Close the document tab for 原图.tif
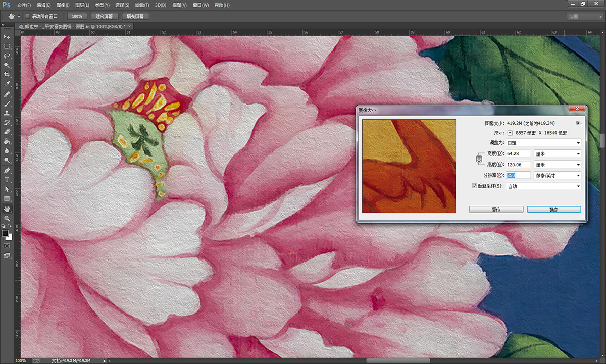606x364 pixels. [130, 26]
